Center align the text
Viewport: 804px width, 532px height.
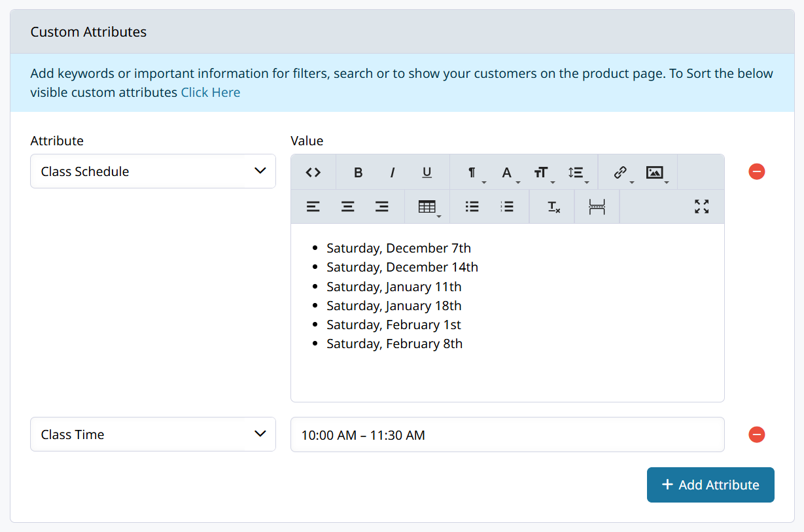(x=347, y=207)
